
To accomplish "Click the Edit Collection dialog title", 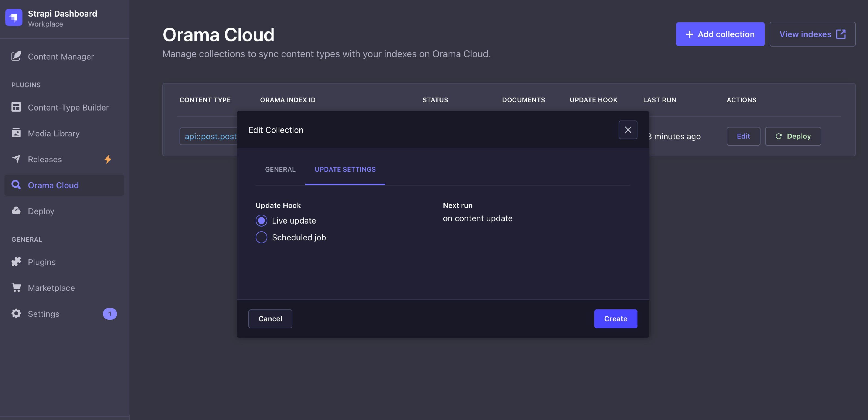I will (x=276, y=130).
